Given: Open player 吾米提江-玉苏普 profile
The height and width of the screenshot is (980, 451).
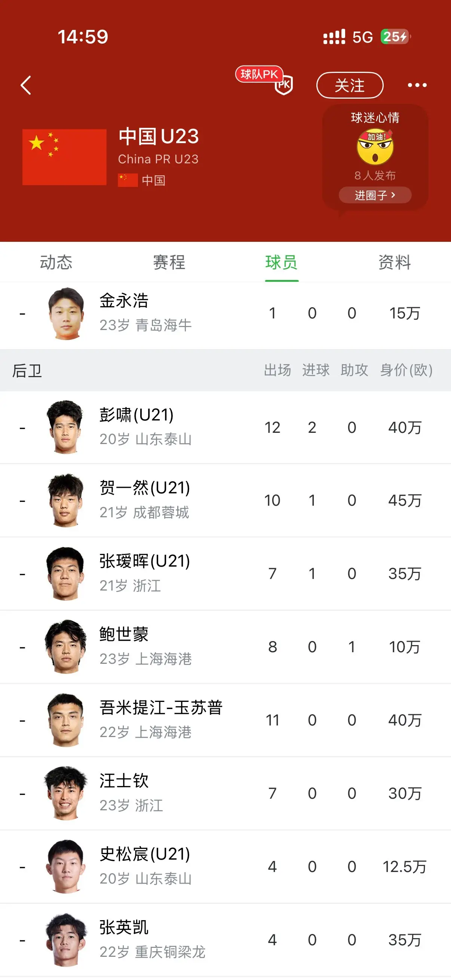Looking at the screenshot, I should click(x=225, y=720).
